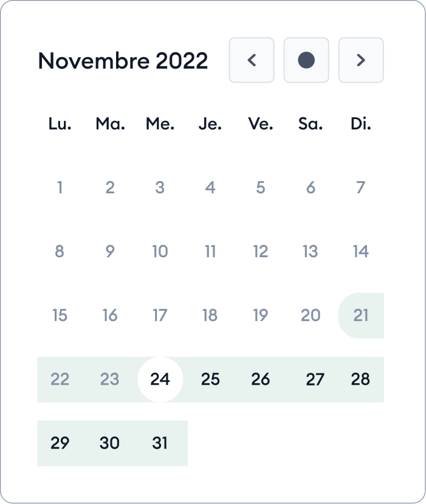426x504 pixels.
Task: Select date 10 in the second week
Action: [x=160, y=251]
